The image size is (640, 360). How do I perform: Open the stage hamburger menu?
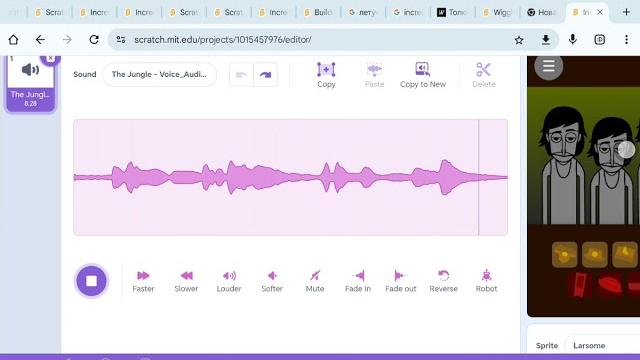pyautogui.click(x=549, y=66)
